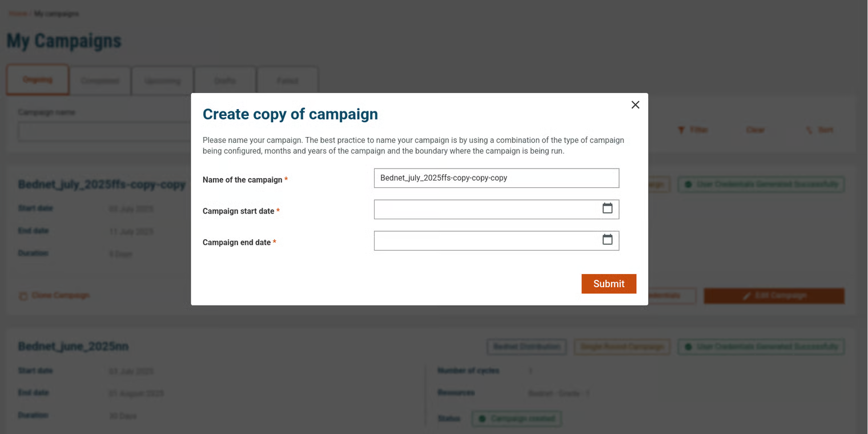Screen dimensions: 868x434
Task: Submit the campaign copy form
Action: (609, 284)
